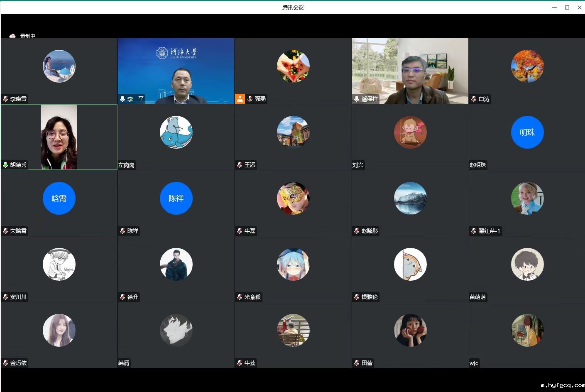Open 潘保柱's live video feed

[410, 71]
